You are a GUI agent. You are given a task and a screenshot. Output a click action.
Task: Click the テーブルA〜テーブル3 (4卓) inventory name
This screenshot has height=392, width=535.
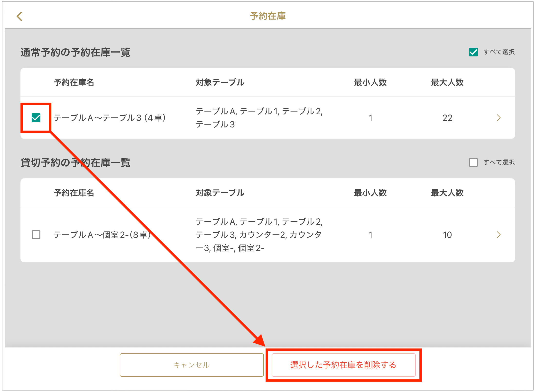point(110,118)
